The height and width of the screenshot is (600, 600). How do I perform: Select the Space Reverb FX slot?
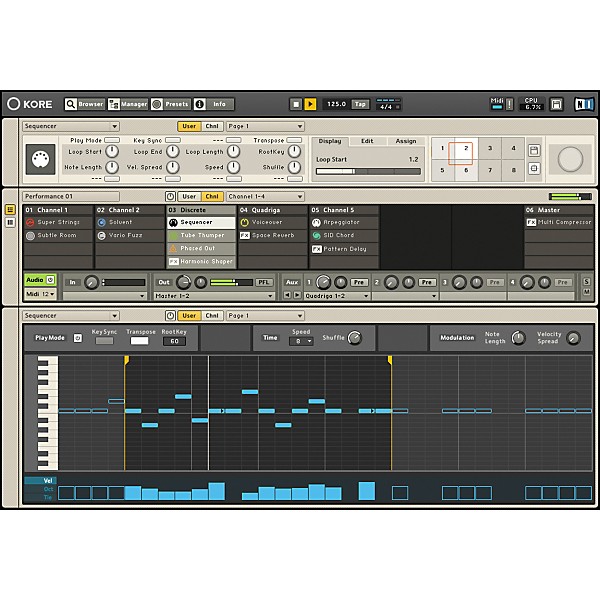click(x=273, y=235)
